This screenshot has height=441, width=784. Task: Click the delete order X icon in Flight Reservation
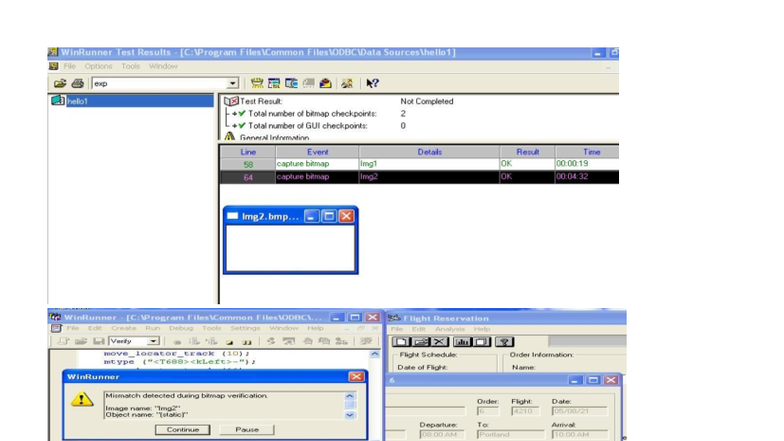coord(439,342)
